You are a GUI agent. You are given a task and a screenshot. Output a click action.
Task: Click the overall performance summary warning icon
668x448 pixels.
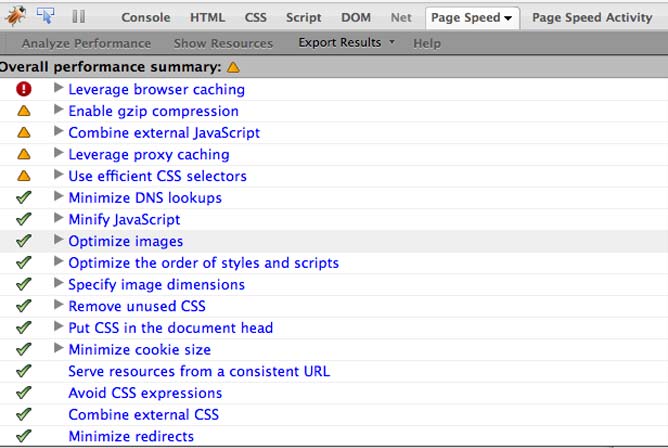pyautogui.click(x=233, y=67)
